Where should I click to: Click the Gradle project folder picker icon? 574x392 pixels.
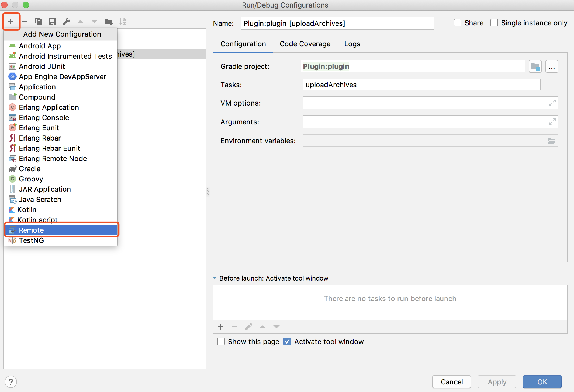pyautogui.click(x=535, y=66)
